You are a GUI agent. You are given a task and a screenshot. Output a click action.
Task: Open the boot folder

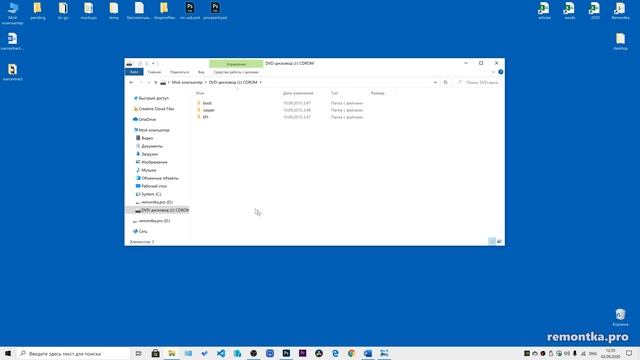coord(207,103)
